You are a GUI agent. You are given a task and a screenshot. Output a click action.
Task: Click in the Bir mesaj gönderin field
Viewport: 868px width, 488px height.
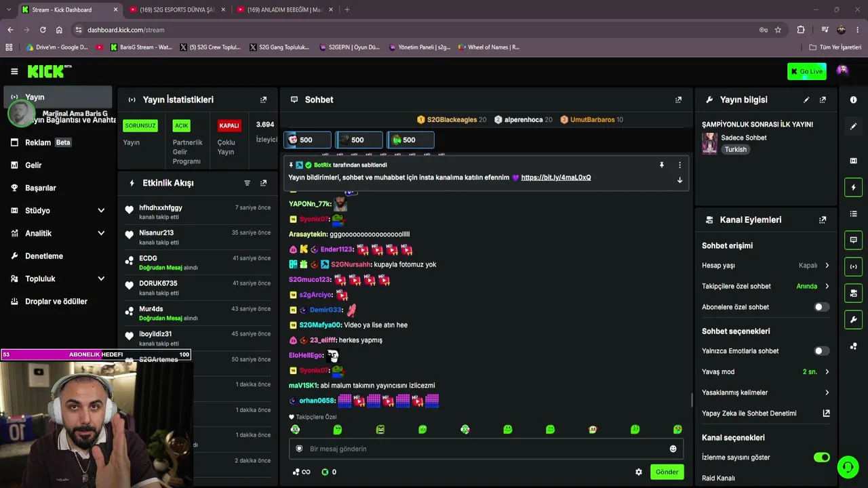pos(486,449)
